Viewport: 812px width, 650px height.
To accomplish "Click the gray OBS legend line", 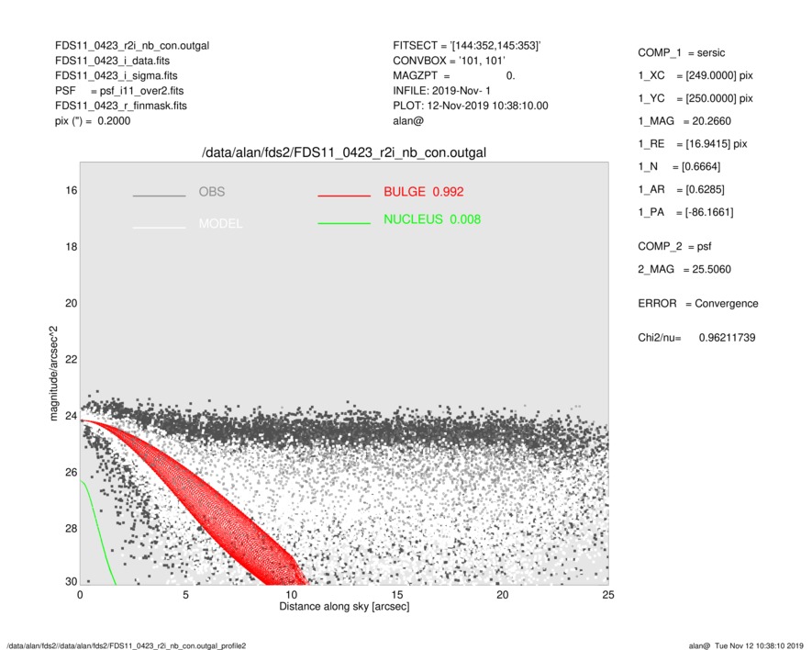I will (x=159, y=196).
